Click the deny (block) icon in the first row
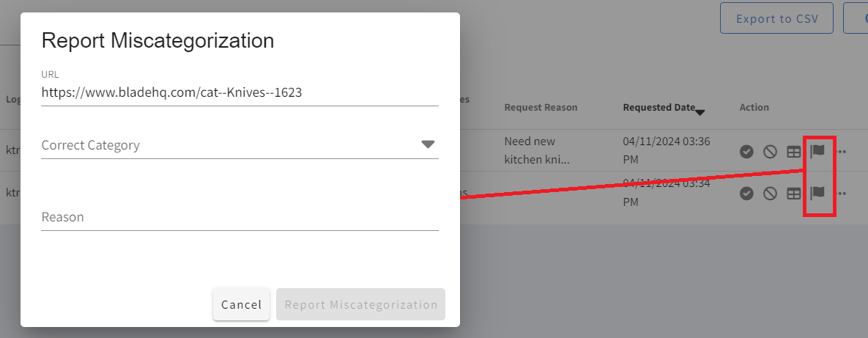The image size is (868, 338). point(770,152)
